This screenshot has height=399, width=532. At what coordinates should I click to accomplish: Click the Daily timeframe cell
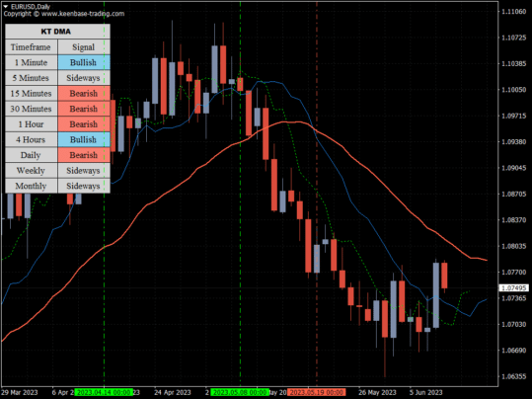pos(32,155)
